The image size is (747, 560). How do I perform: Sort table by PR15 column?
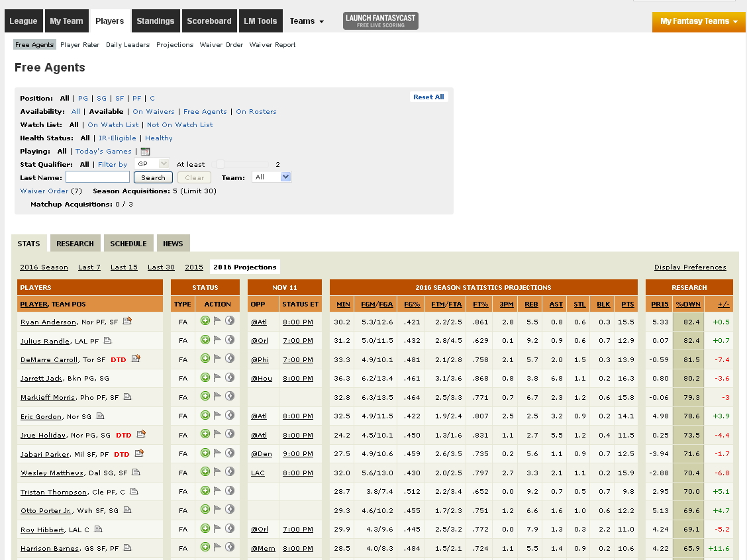(660, 304)
